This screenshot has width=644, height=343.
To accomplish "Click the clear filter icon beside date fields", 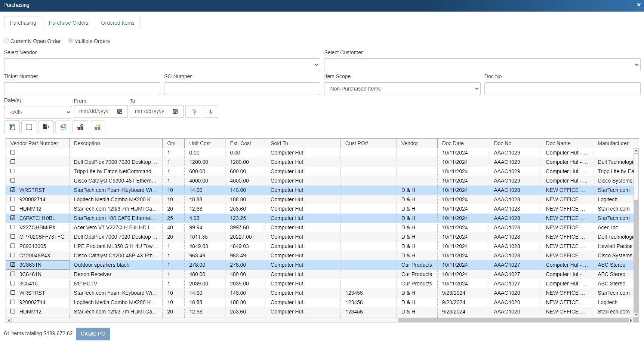I will coord(193,112).
